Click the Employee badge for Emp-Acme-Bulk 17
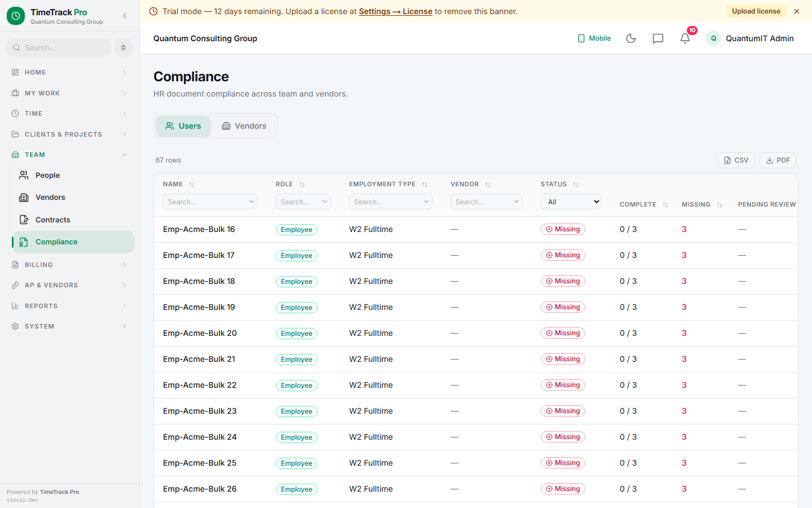812x508 pixels. (297, 256)
